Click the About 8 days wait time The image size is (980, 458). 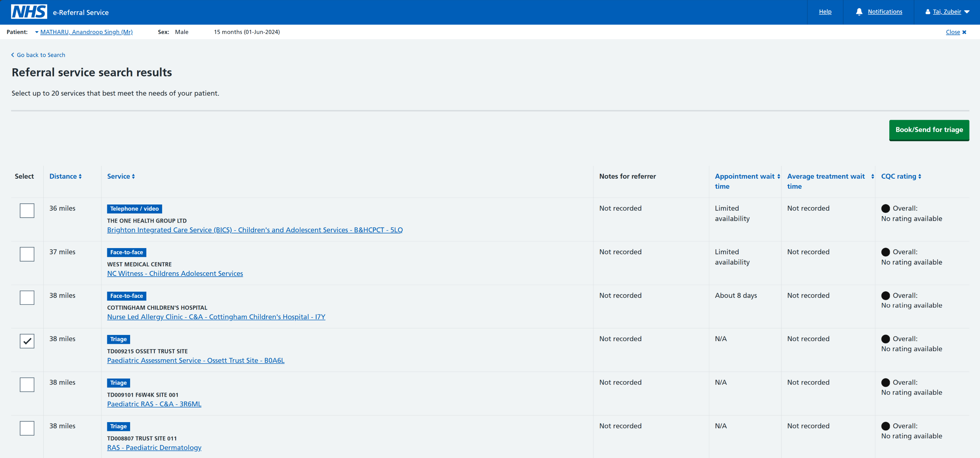click(x=736, y=296)
